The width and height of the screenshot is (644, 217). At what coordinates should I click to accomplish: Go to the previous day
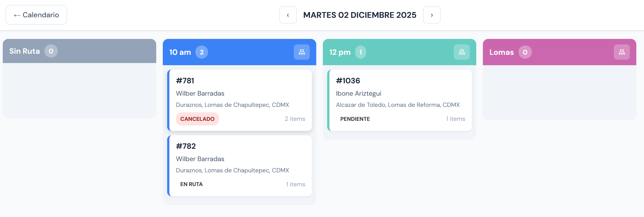pyautogui.click(x=288, y=15)
